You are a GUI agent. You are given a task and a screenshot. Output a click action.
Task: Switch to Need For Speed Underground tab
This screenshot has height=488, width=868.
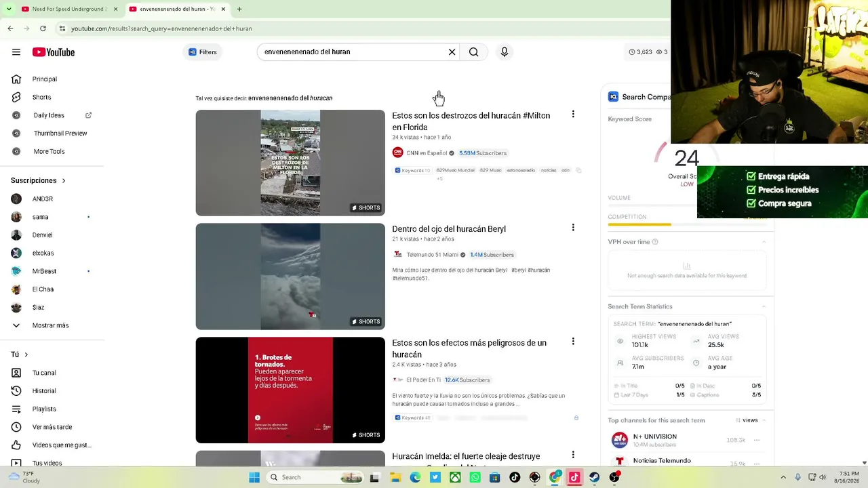pos(66,9)
